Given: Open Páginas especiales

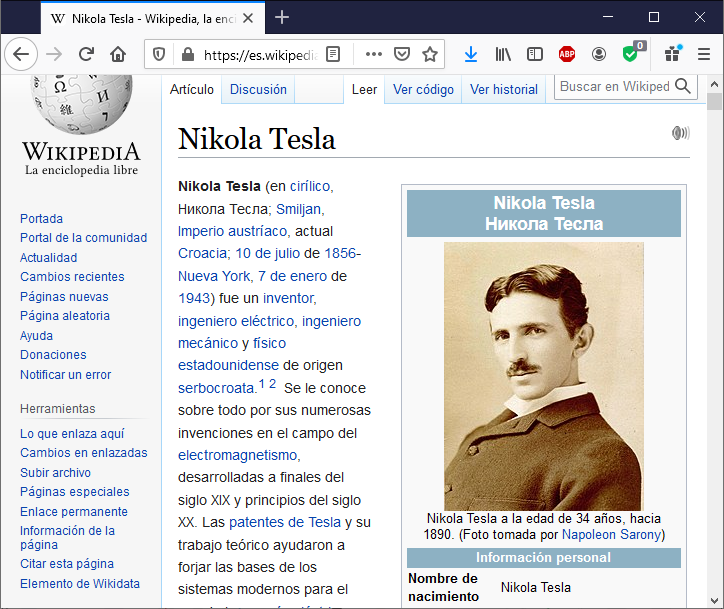Looking at the screenshot, I should coord(74,492).
